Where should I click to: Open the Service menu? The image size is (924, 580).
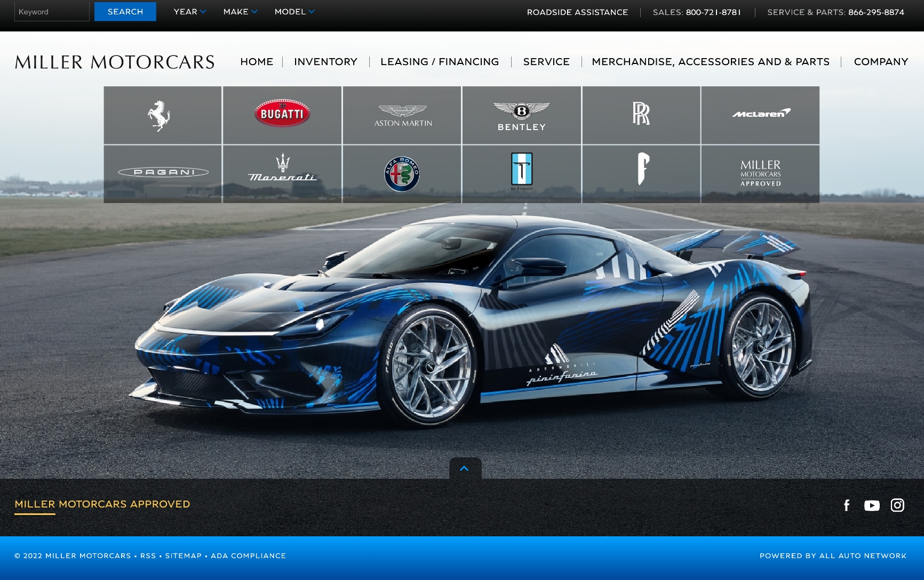tap(546, 62)
